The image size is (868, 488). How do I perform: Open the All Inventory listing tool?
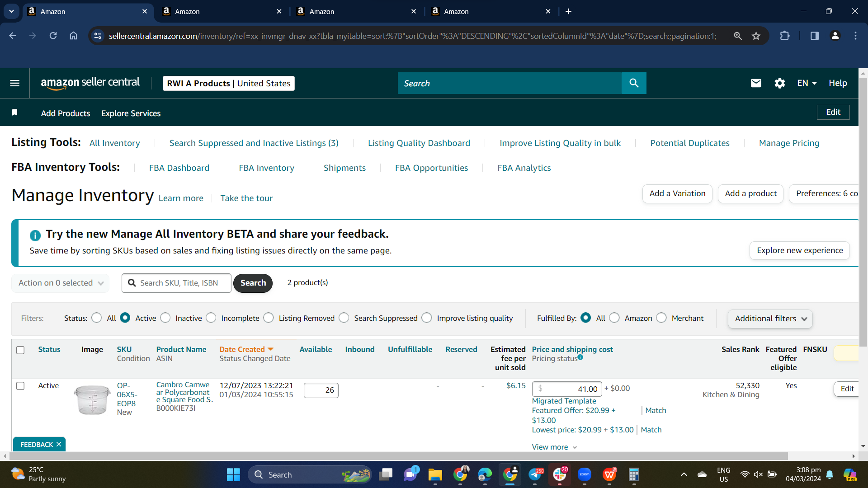pyautogui.click(x=115, y=143)
